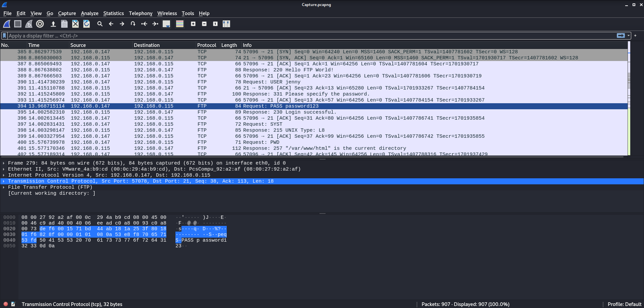Open the Wireless menu
The image size is (644, 308).
(x=167, y=13)
